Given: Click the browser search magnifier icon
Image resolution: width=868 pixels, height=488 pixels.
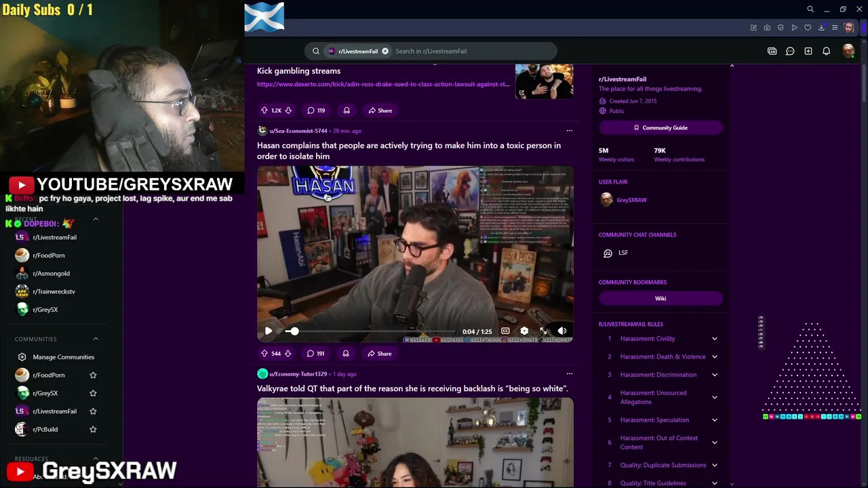Looking at the screenshot, I should tap(810, 9).
